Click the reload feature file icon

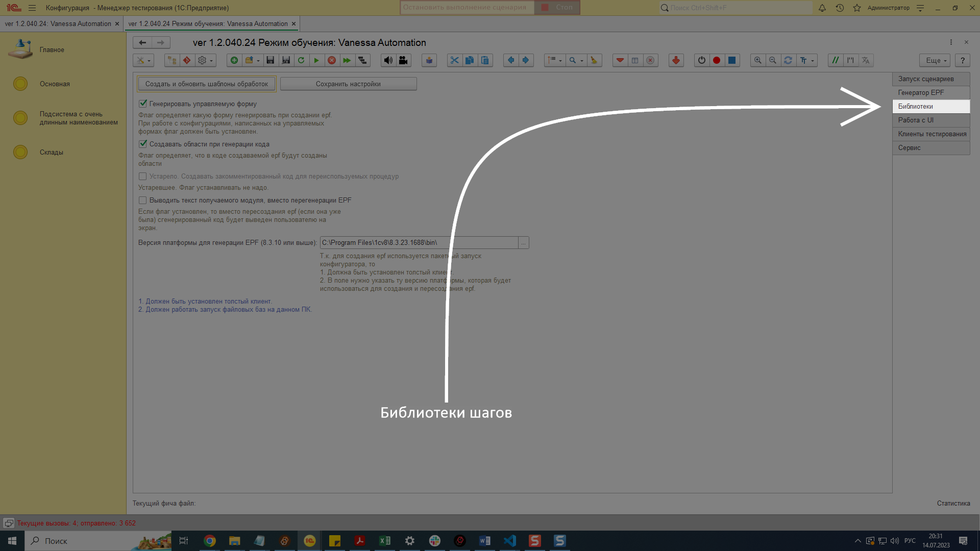(x=301, y=60)
